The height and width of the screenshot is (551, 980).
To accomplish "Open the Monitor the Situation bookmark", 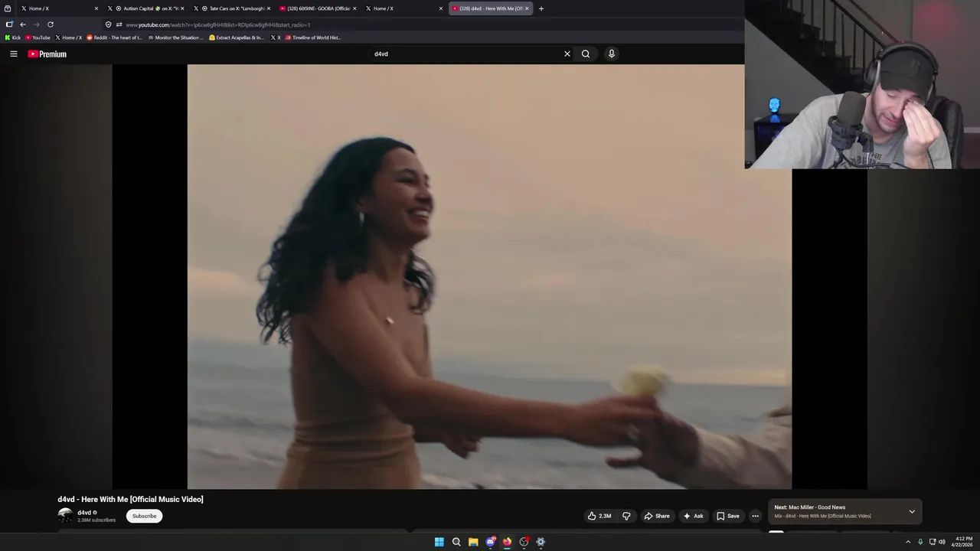I will (176, 37).
